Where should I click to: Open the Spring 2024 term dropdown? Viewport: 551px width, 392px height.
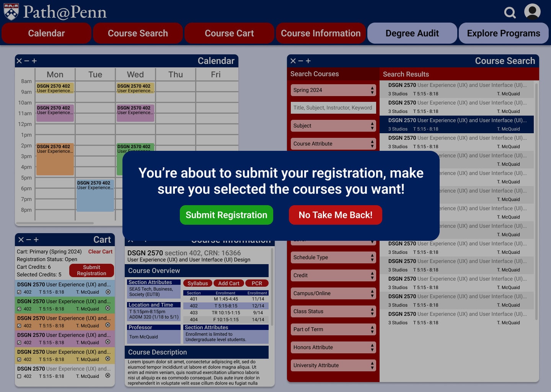333,90
